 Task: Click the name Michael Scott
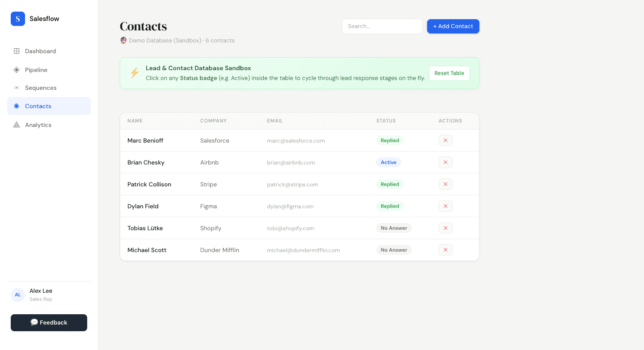[x=147, y=250]
